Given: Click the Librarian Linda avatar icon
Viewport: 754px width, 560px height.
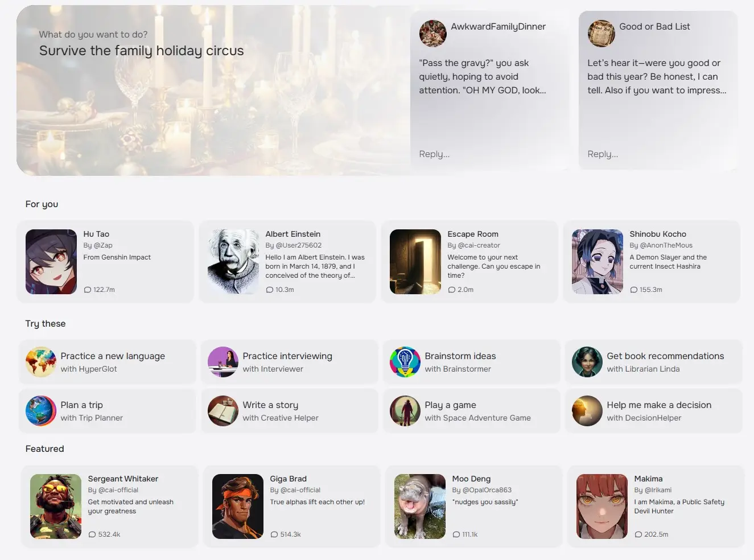Looking at the screenshot, I should click(587, 361).
